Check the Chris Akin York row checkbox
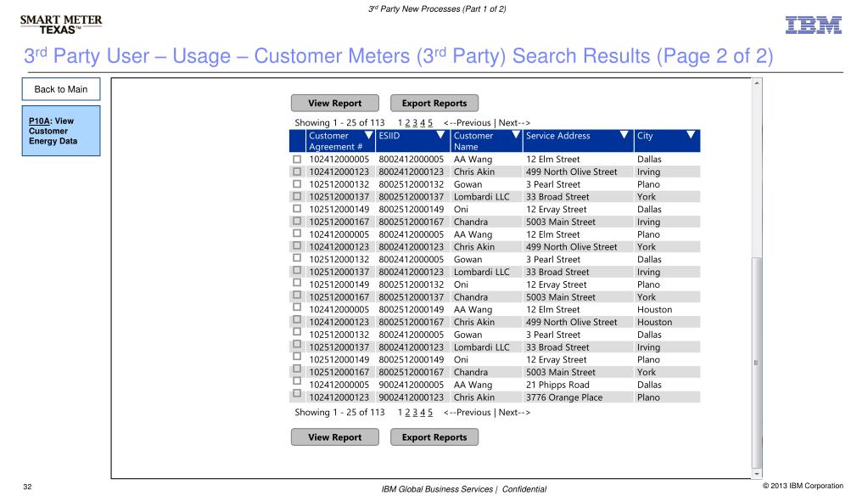The height and width of the screenshot is (501, 868). pyautogui.click(x=297, y=245)
